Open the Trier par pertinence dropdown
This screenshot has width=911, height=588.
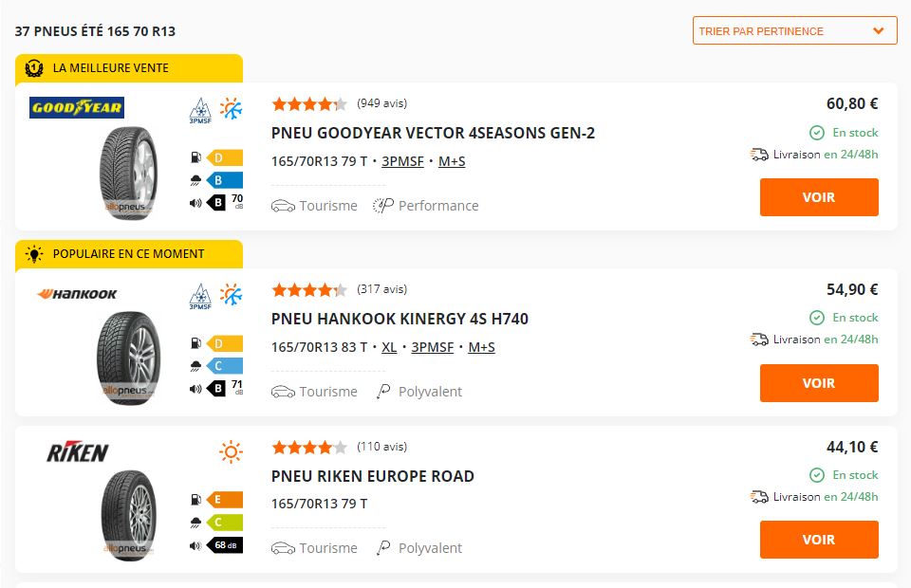(794, 30)
